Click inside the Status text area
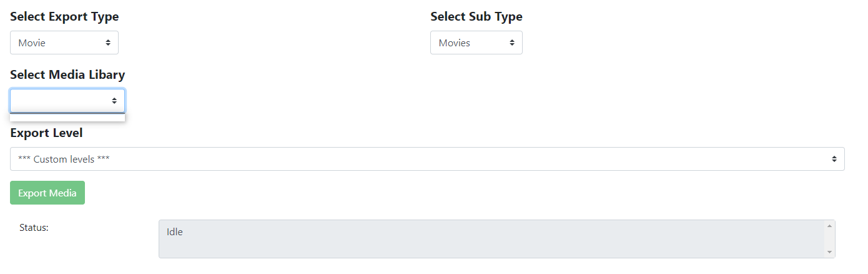The image size is (868, 274). [487, 245]
